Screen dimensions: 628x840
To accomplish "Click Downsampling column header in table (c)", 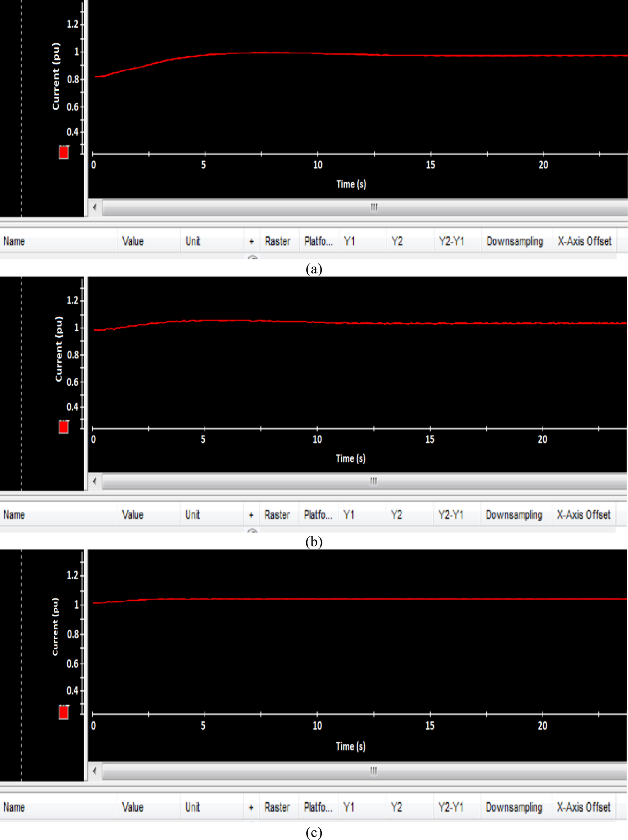I will [x=513, y=807].
